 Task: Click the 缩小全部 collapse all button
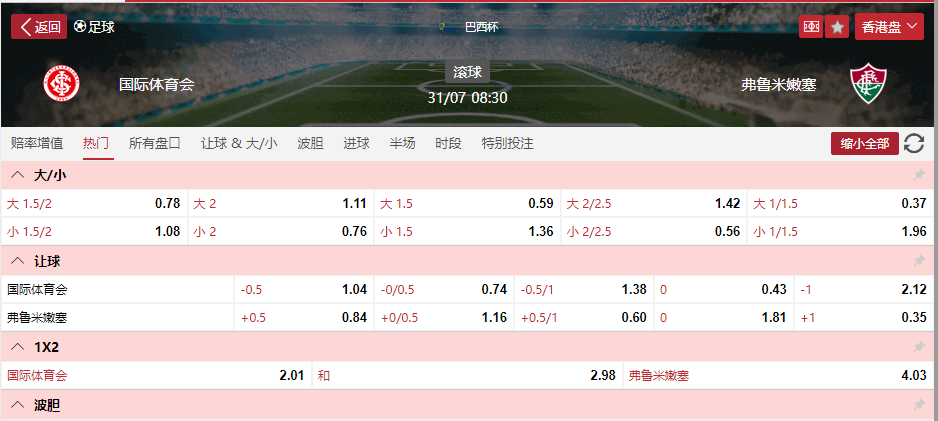865,144
